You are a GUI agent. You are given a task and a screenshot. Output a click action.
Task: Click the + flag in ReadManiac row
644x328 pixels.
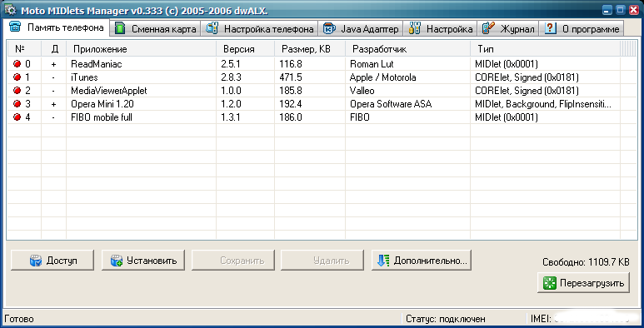pos(53,64)
